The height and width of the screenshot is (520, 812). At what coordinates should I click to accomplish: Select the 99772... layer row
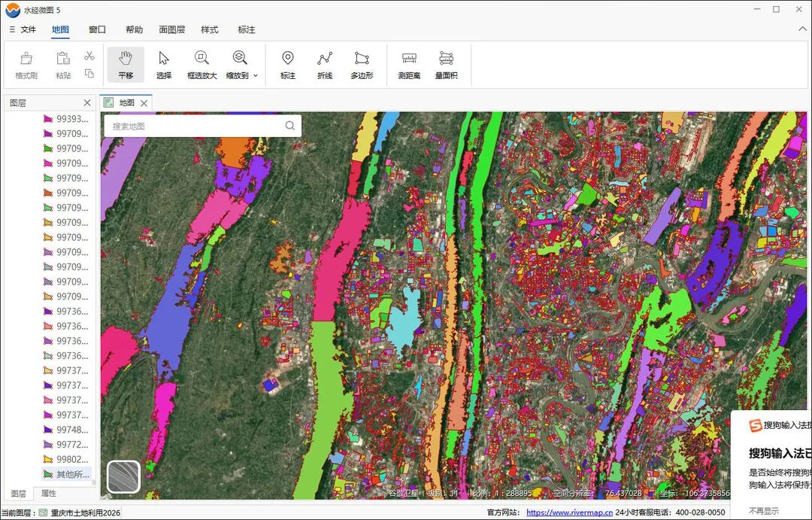click(x=65, y=444)
